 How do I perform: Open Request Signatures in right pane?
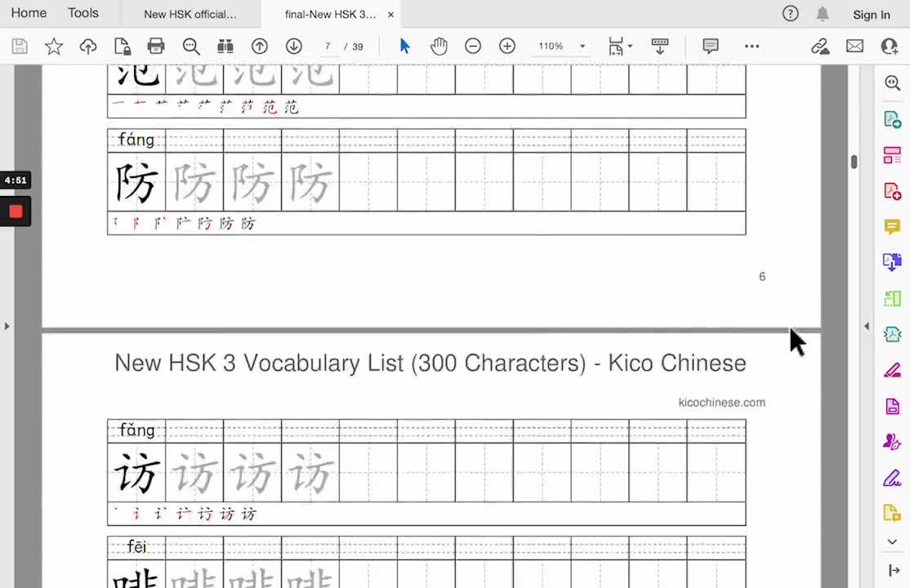(x=892, y=442)
